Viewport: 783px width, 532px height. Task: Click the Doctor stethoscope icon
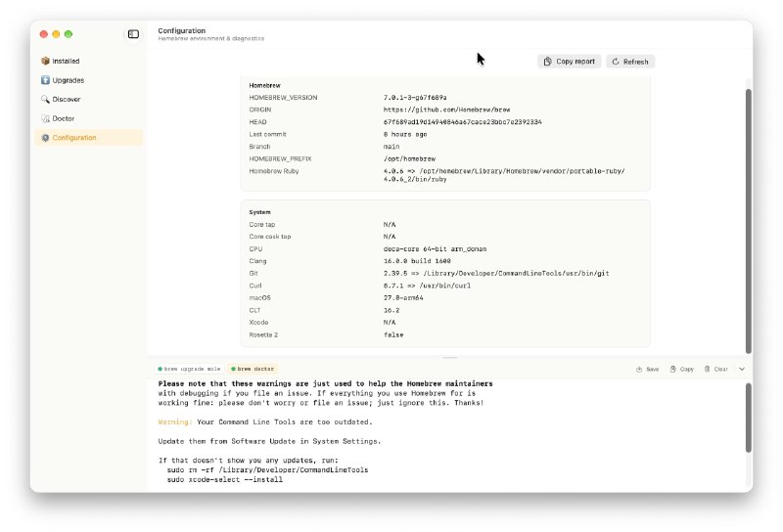[45, 118]
